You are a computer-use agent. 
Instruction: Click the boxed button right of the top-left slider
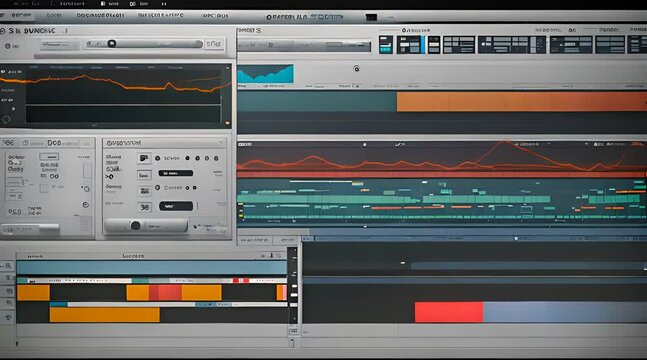point(214,44)
